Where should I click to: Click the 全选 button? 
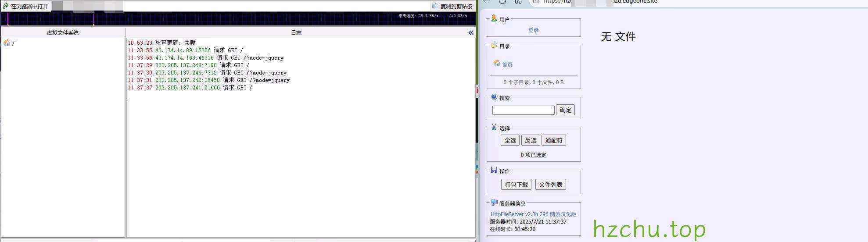click(x=510, y=140)
